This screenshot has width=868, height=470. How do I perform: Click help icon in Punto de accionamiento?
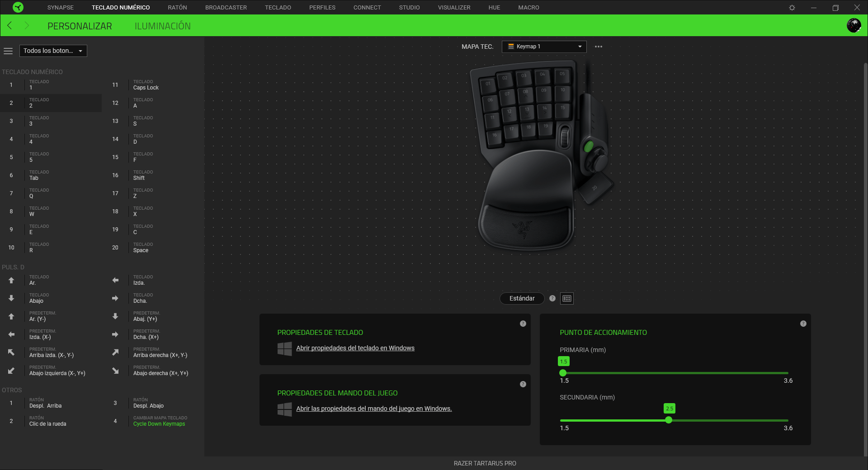pyautogui.click(x=803, y=324)
